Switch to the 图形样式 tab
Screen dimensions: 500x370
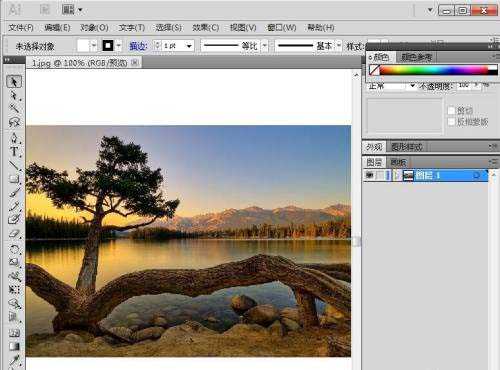coord(406,147)
